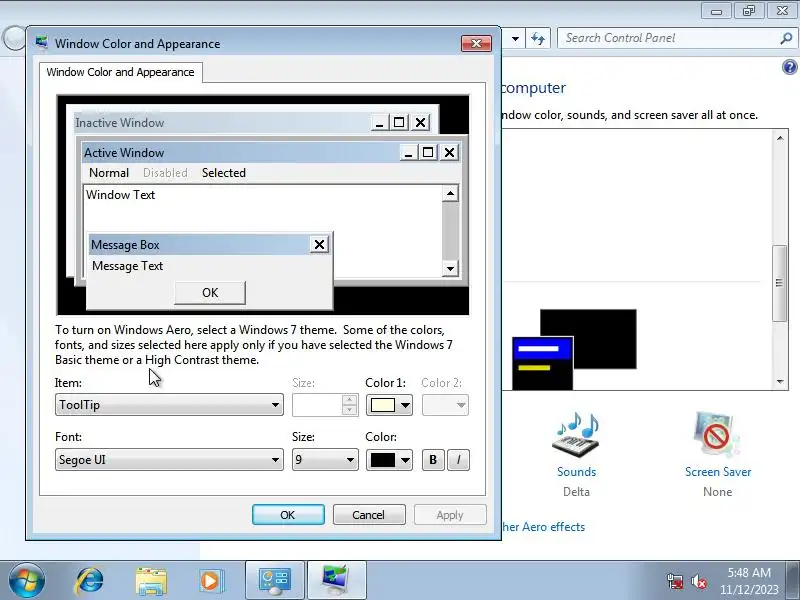Click Active Window minimize icon in preview
800x600 pixels.
tap(408, 152)
